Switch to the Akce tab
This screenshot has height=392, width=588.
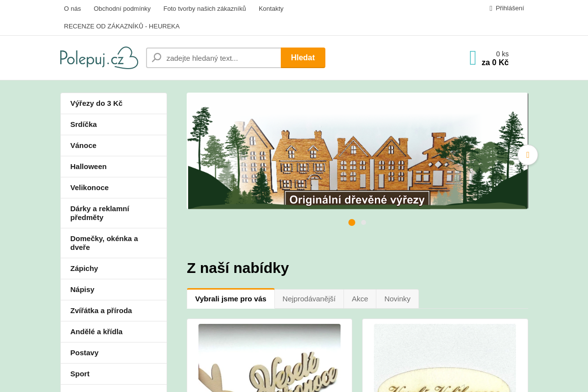[360, 299]
